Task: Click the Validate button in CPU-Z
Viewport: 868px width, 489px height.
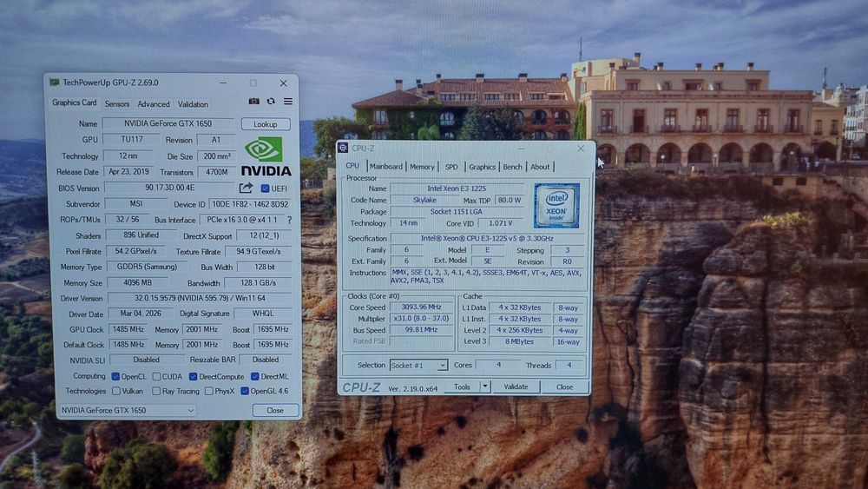Action: tap(516, 387)
